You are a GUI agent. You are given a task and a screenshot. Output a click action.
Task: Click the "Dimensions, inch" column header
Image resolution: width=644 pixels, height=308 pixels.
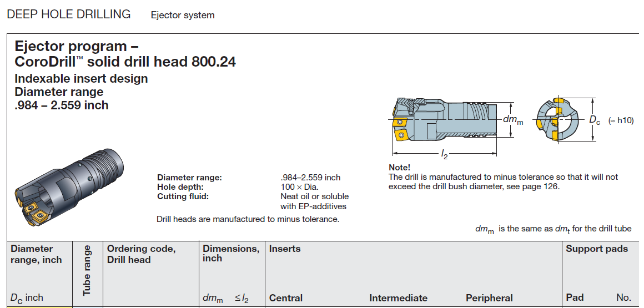click(x=232, y=254)
